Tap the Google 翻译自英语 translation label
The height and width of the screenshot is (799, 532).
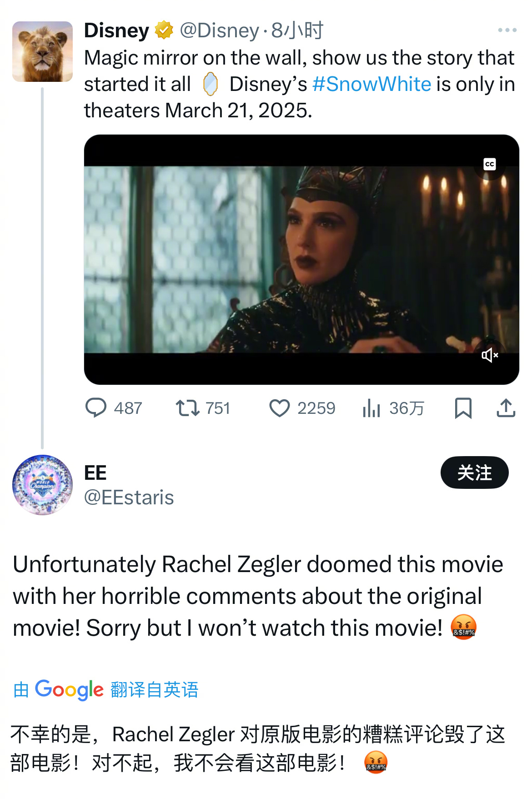click(105, 689)
